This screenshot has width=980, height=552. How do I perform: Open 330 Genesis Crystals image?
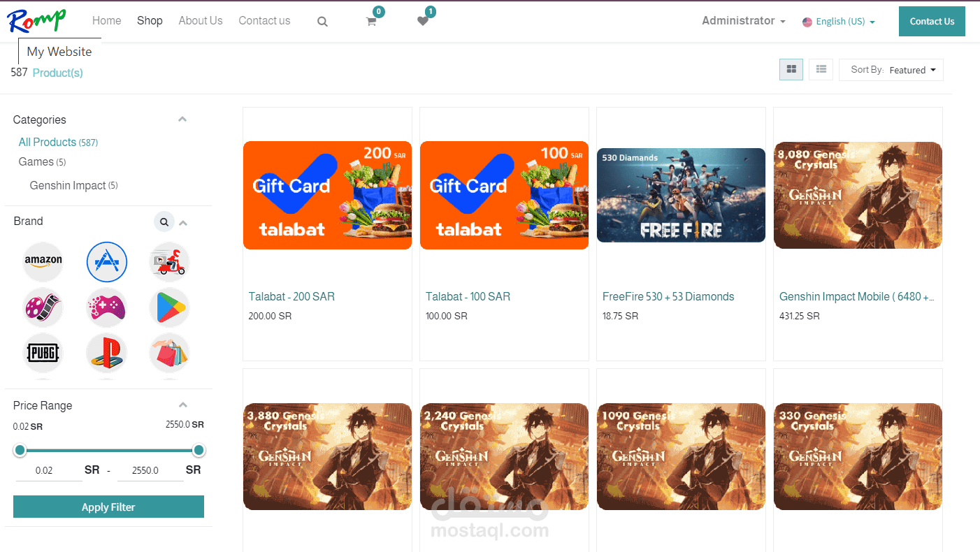858,456
